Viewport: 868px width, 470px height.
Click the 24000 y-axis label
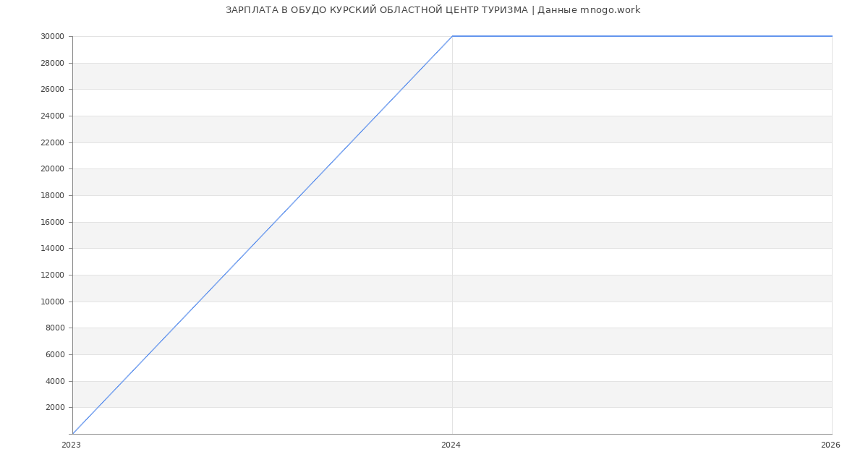52,116
